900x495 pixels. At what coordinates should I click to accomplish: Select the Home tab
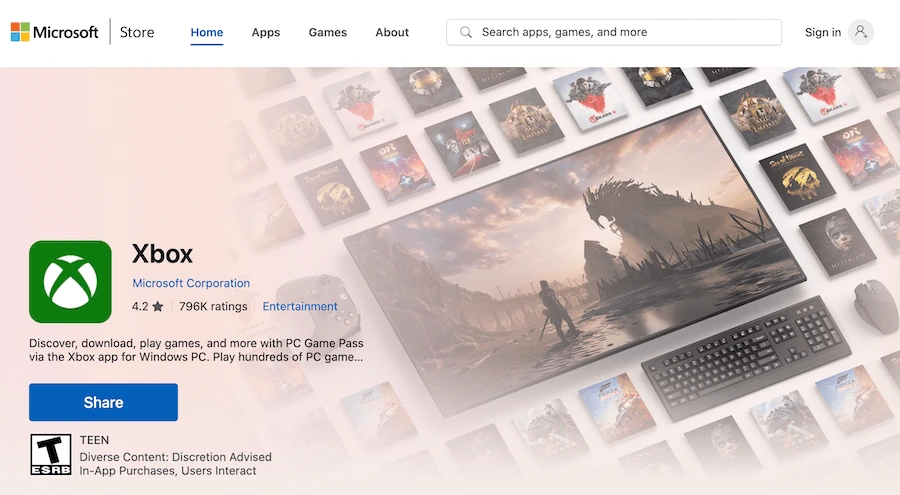click(207, 32)
